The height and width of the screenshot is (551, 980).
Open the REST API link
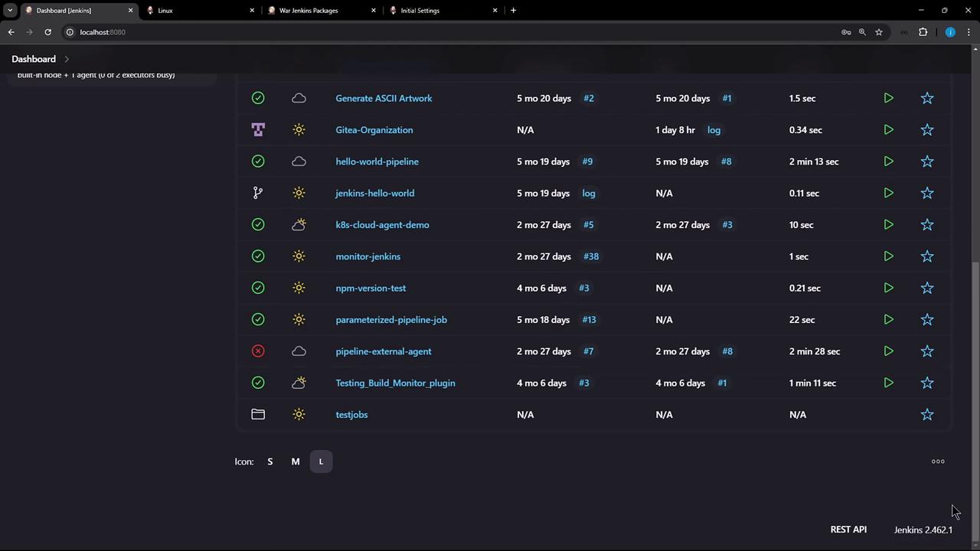(848, 530)
